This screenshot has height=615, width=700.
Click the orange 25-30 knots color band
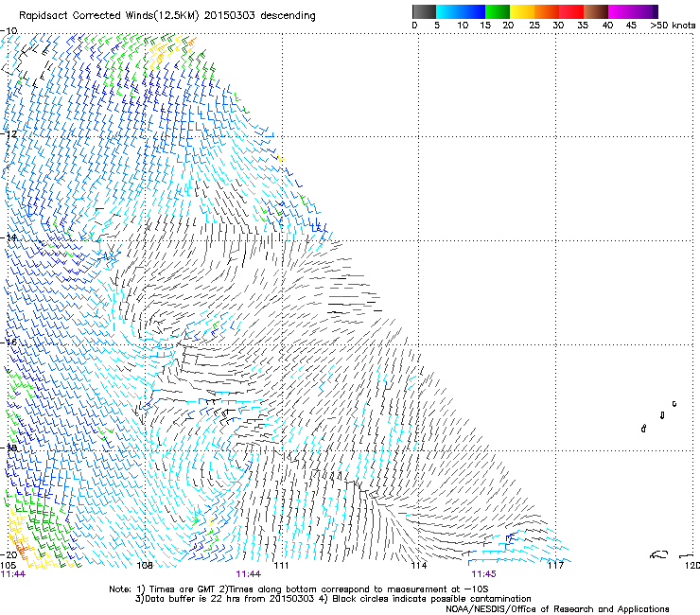(547, 11)
